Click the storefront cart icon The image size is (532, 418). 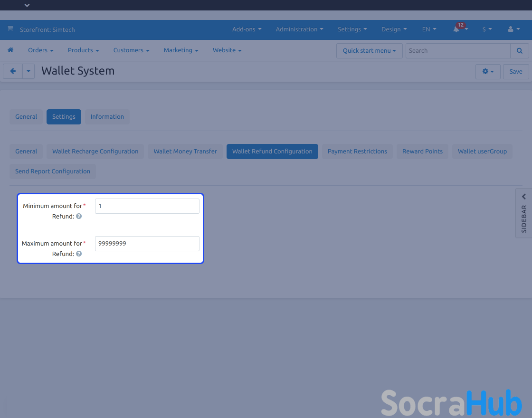coord(10,28)
